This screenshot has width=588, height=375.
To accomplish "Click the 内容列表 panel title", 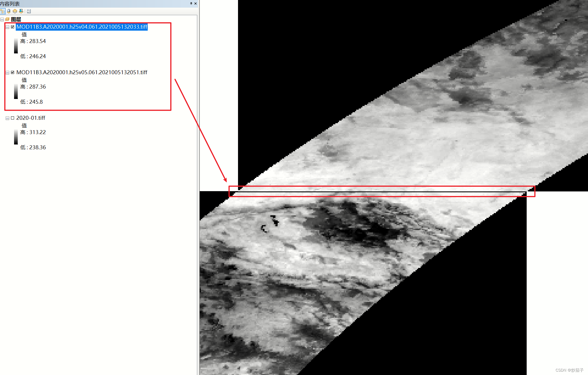I will pos(10,4).
